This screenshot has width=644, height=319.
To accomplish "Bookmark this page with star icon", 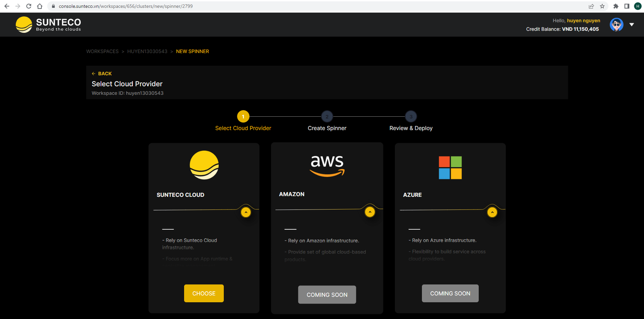I will pos(602,6).
